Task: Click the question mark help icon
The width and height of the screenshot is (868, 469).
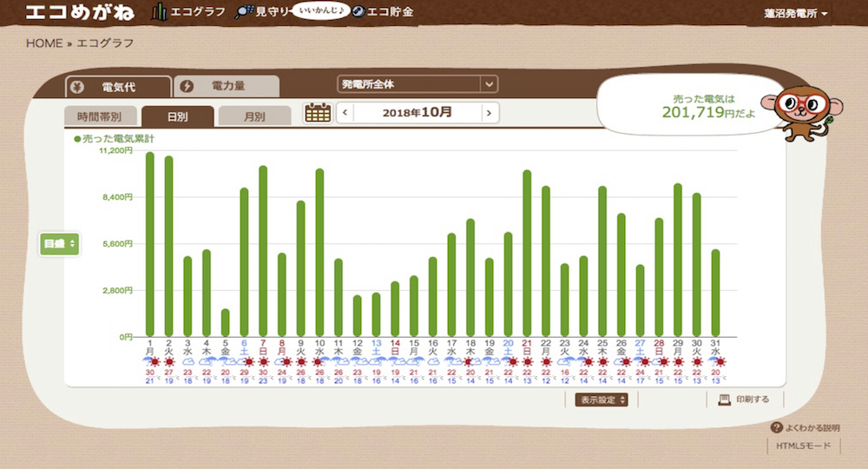Action: point(777,427)
